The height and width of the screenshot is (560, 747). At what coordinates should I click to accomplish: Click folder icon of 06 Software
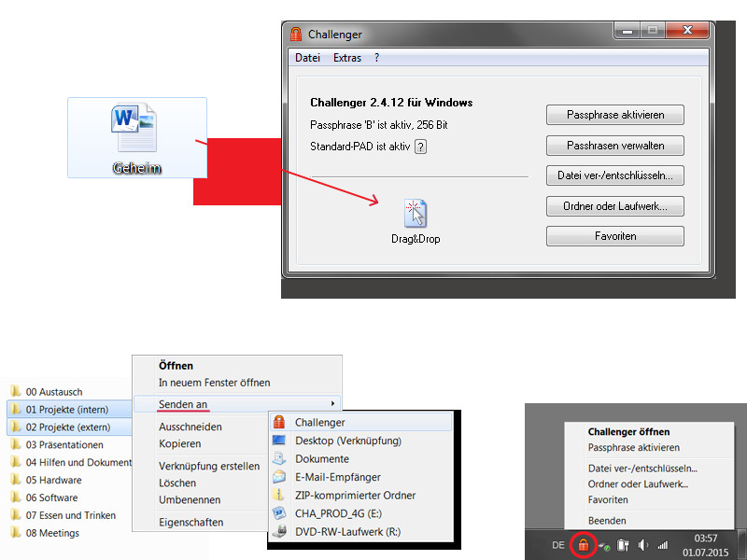pyautogui.click(x=16, y=497)
